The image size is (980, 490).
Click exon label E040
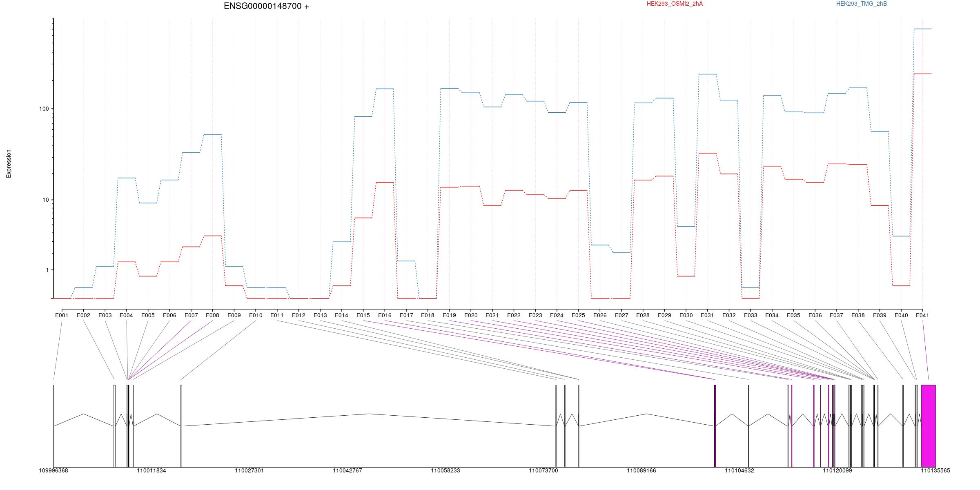(901, 315)
